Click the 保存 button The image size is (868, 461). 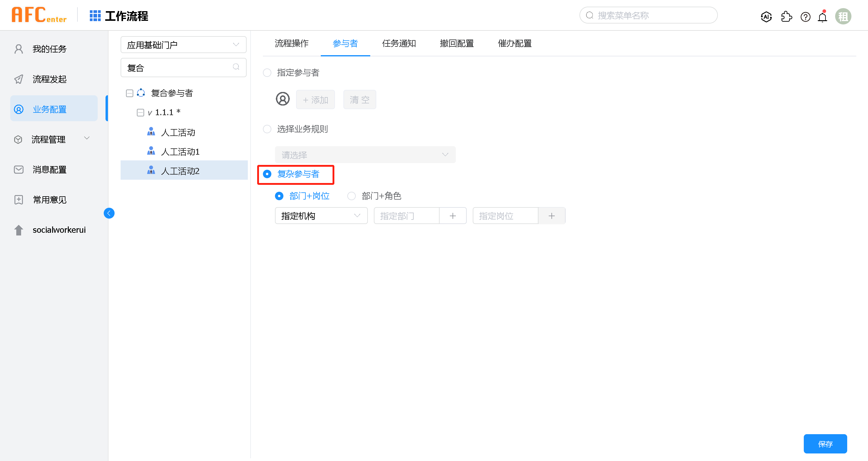pyautogui.click(x=825, y=444)
